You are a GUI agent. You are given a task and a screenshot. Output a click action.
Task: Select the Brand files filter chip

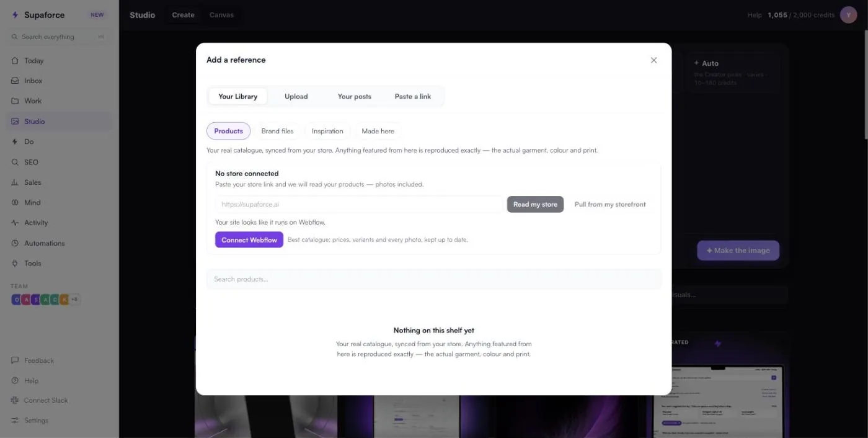pyautogui.click(x=277, y=131)
